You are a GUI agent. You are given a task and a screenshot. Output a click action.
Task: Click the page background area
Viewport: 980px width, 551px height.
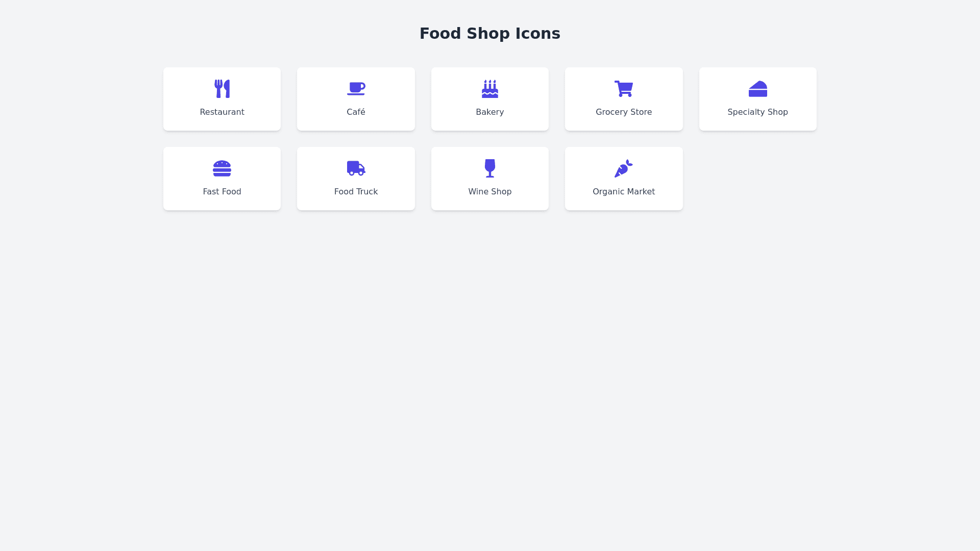[x=490, y=357]
